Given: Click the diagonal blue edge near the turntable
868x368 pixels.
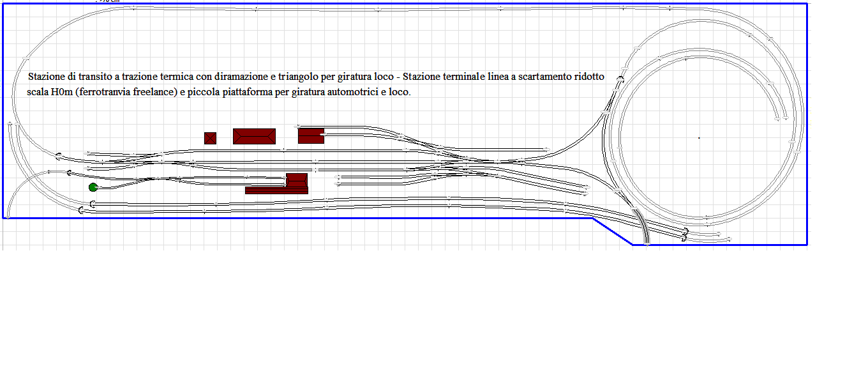Looking at the screenshot, I should point(613,231).
